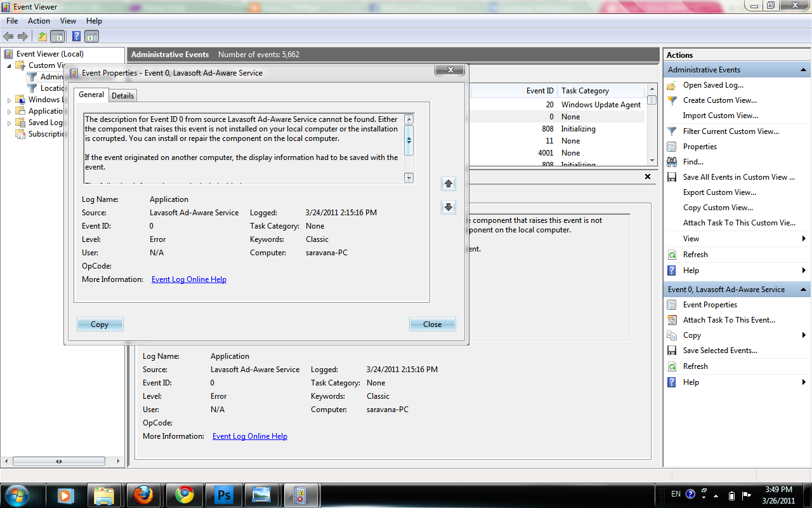The height and width of the screenshot is (508, 812).
Task: Expand the Saved Logs tree node
Action: [10, 123]
